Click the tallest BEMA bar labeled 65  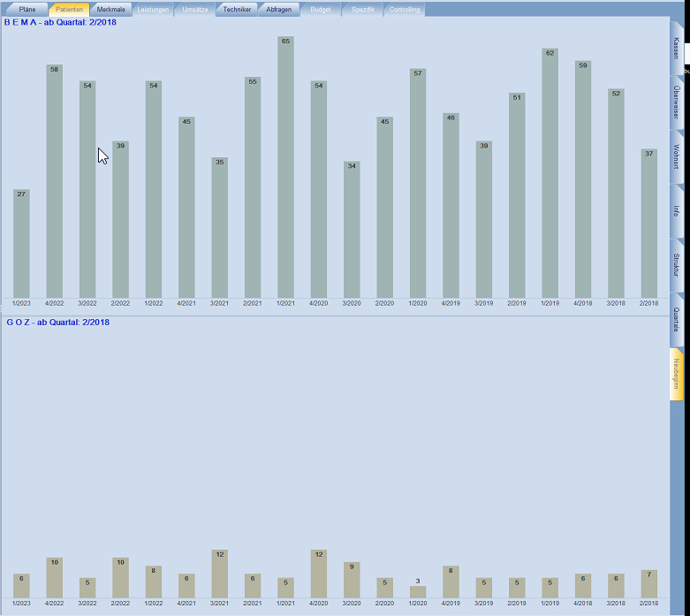285,168
